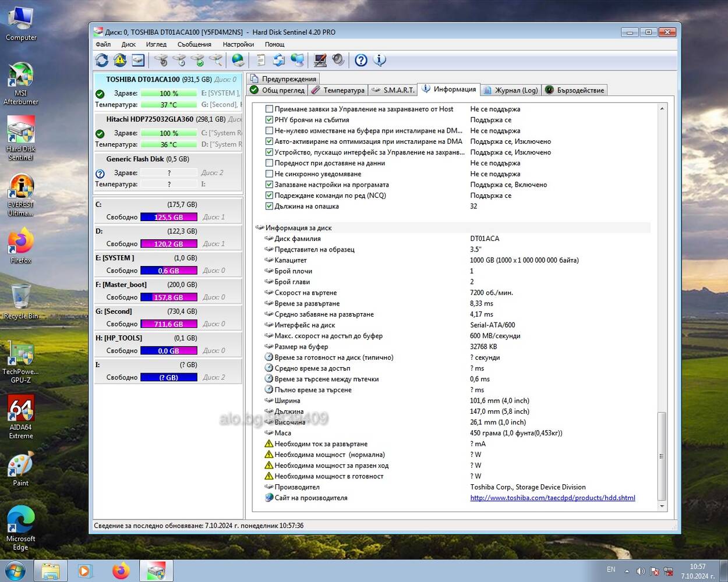Open the Настройки menu
728x582 pixels.
pos(238,44)
